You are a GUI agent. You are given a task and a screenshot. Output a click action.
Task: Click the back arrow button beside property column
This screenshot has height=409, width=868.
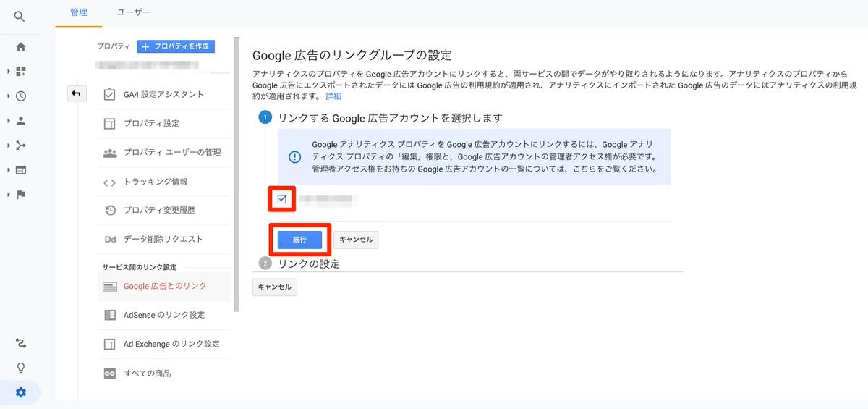pyautogui.click(x=76, y=93)
